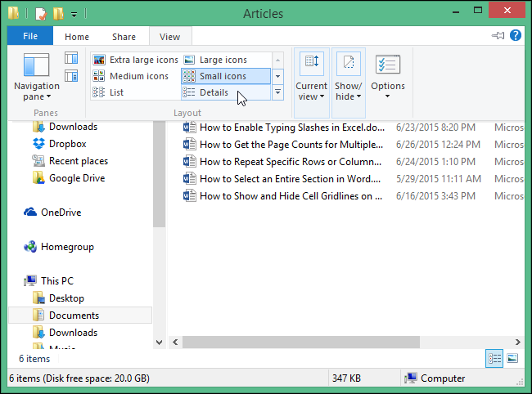532x394 pixels.
Task: Select Extra large icons layout
Action: (x=136, y=60)
